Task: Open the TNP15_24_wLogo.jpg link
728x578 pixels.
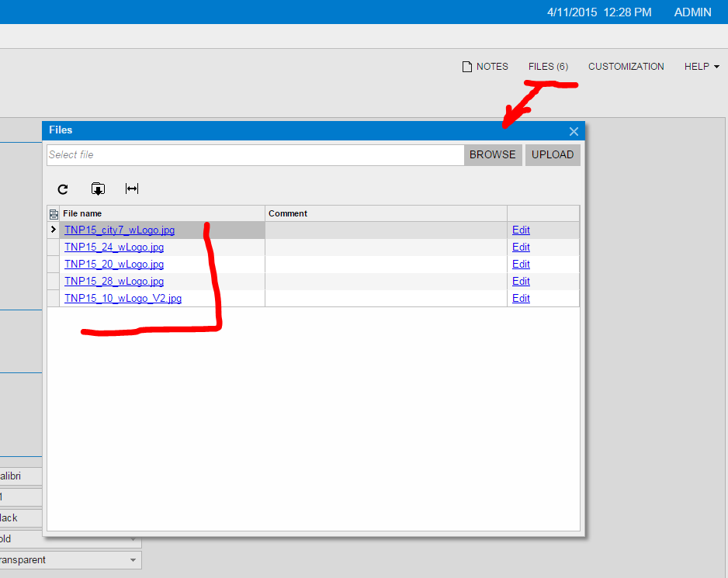Action: coord(114,247)
